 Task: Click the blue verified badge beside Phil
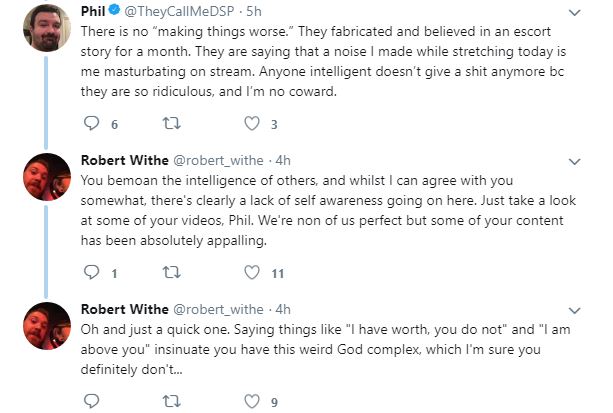[x=114, y=10]
